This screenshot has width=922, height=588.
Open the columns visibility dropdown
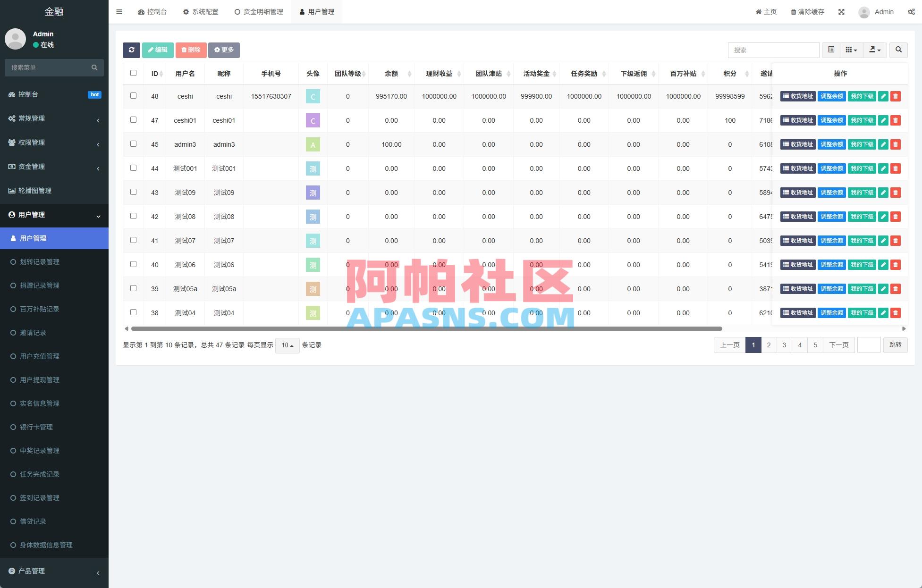click(x=851, y=50)
